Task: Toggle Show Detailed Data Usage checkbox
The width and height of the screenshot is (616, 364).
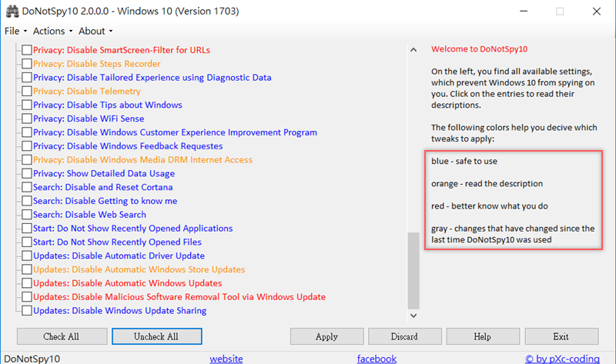Action: 27,174
